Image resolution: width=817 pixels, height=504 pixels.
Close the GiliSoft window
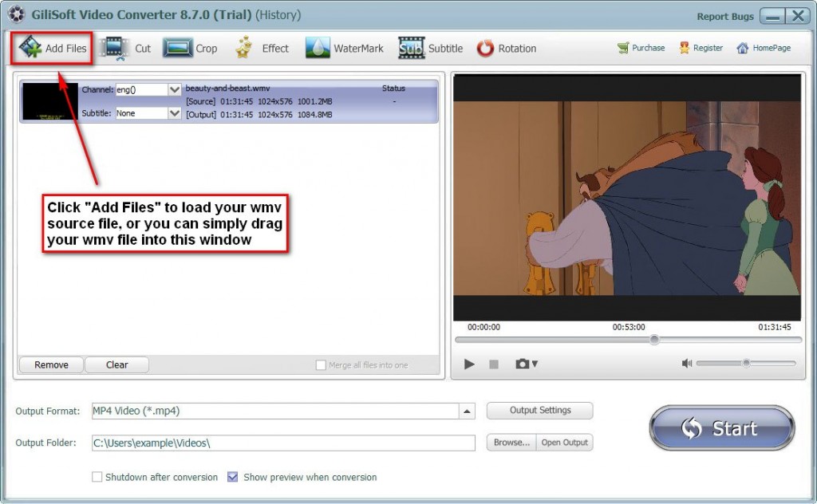[x=798, y=16]
